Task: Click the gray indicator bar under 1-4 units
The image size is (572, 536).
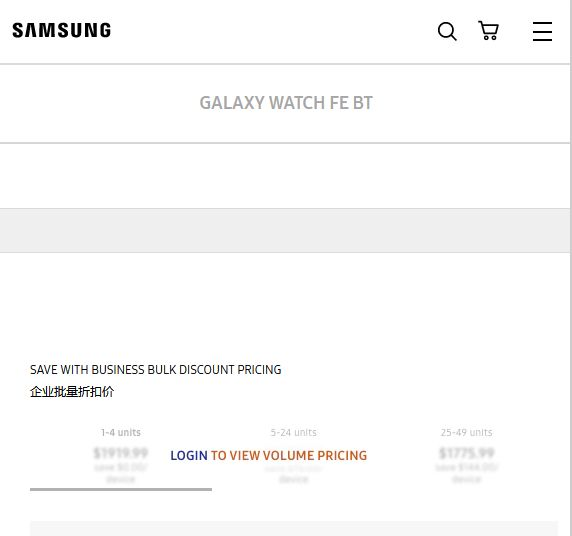Action: [x=121, y=489]
